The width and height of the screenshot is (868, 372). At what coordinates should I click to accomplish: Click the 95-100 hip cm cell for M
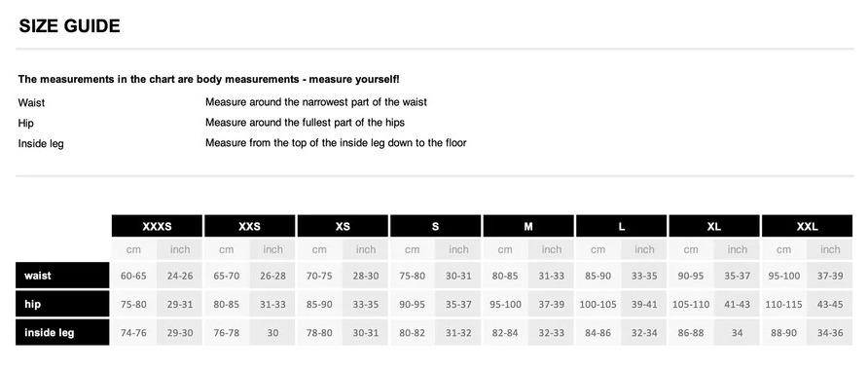pyautogui.click(x=505, y=305)
